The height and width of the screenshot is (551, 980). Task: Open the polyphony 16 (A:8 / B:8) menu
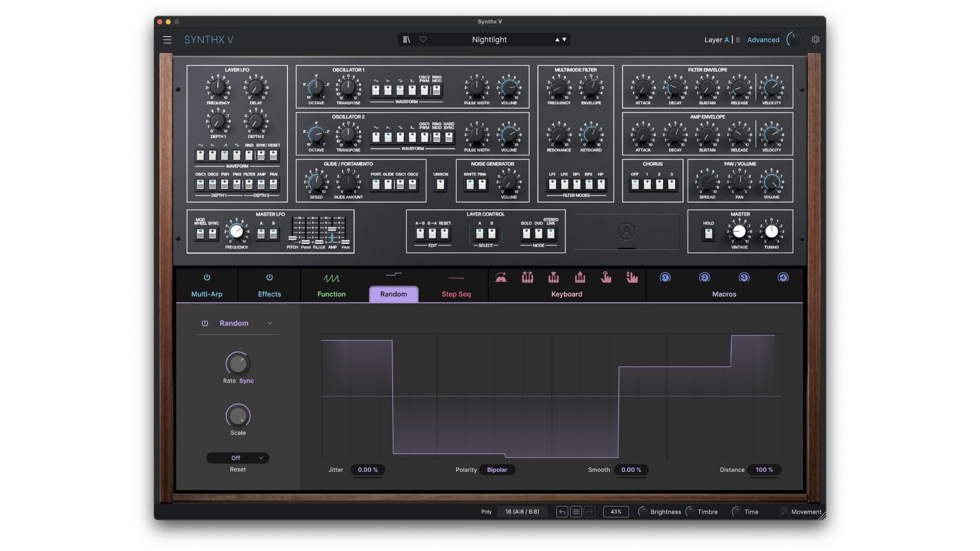(522, 512)
